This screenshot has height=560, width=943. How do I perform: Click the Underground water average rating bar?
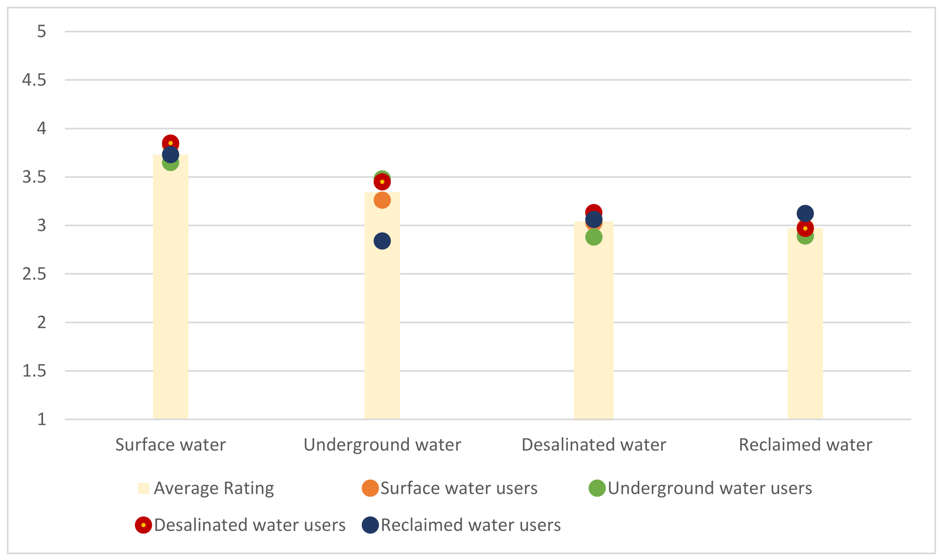[382, 321]
